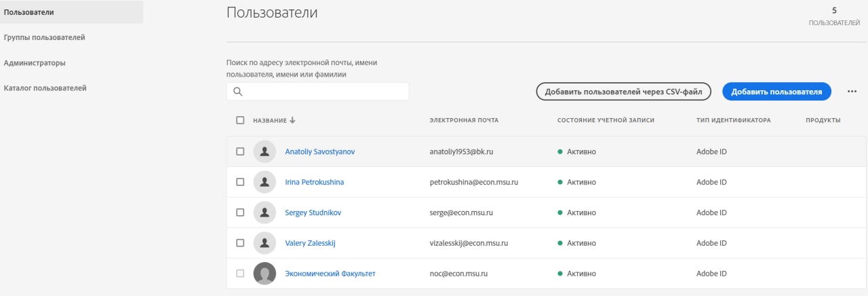
Task: Mark the checkbox beside Valery Zalesskij
Action: click(240, 242)
